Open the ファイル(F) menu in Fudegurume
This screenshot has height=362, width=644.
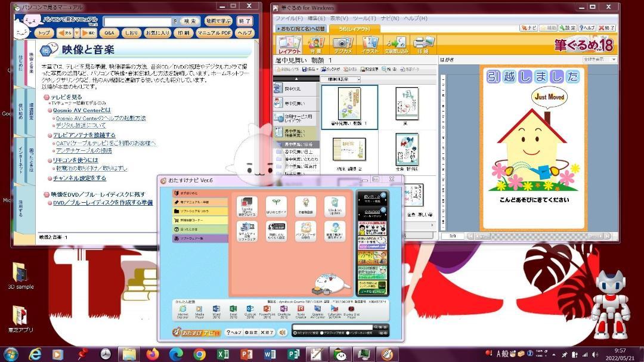pyautogui.click(x=289, y=18)
